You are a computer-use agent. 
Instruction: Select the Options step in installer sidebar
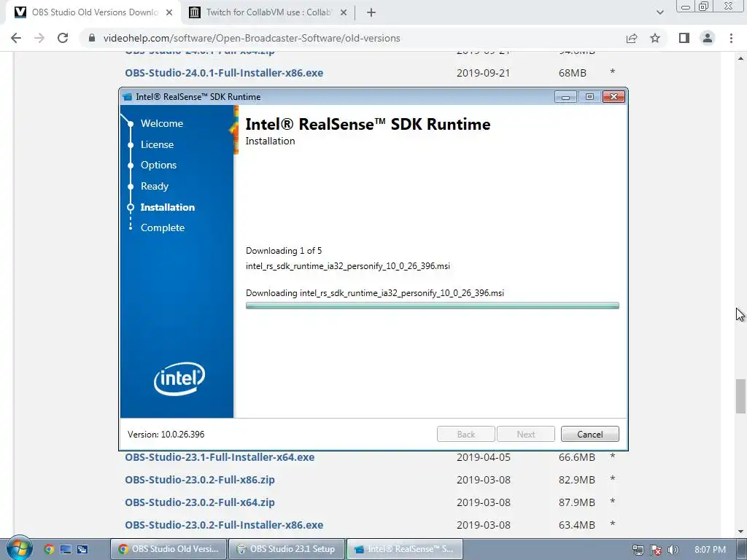(x=158, y=165)
